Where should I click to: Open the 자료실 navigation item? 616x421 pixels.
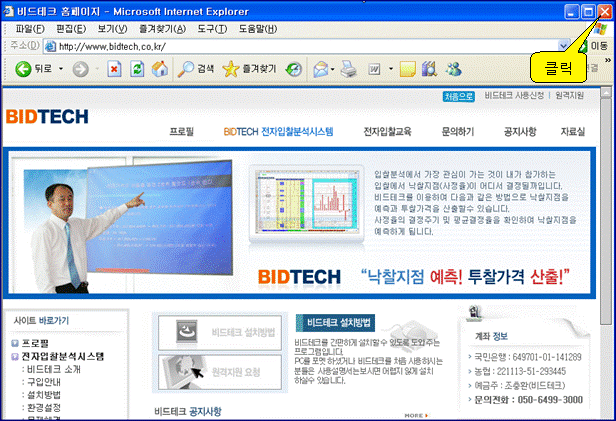(x=572, y=132)
